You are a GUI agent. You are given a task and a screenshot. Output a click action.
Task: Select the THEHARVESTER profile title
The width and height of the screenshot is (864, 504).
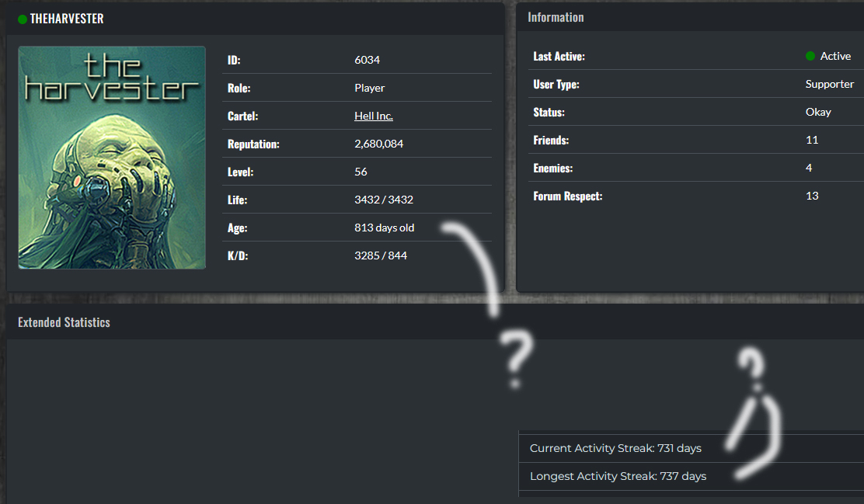click(x=67, y=19)
